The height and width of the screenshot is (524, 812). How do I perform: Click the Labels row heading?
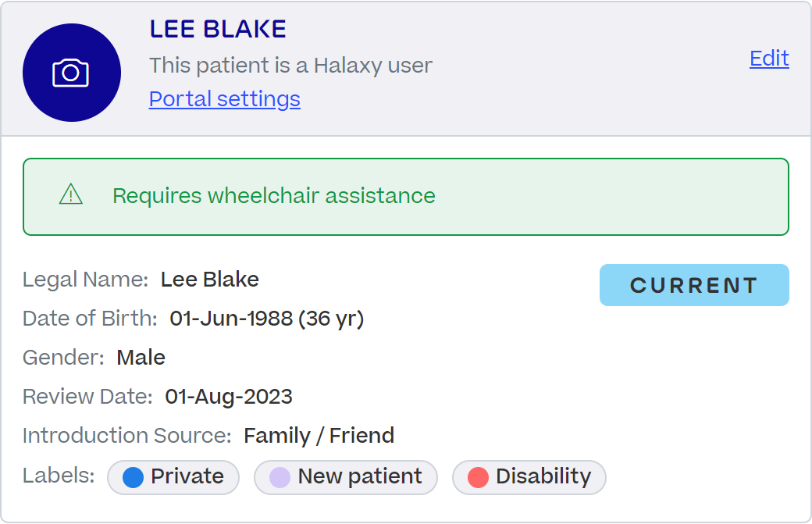click(58, 476)
